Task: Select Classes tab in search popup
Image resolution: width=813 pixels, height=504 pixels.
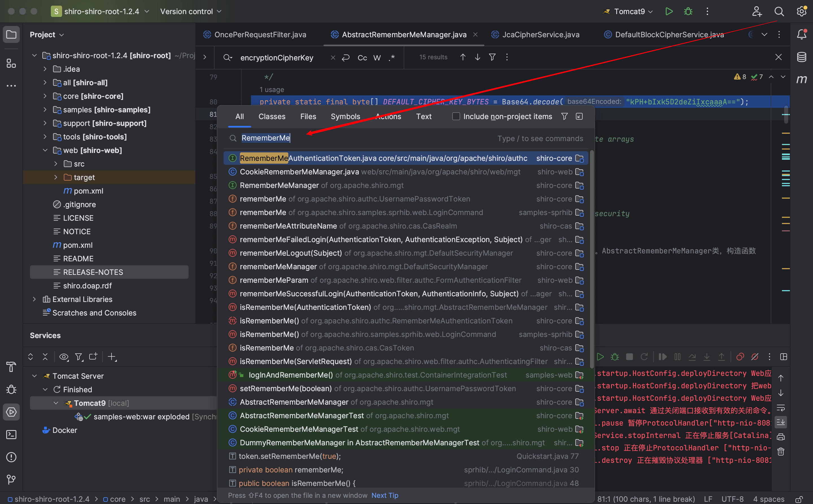Action: pos(272,116)
